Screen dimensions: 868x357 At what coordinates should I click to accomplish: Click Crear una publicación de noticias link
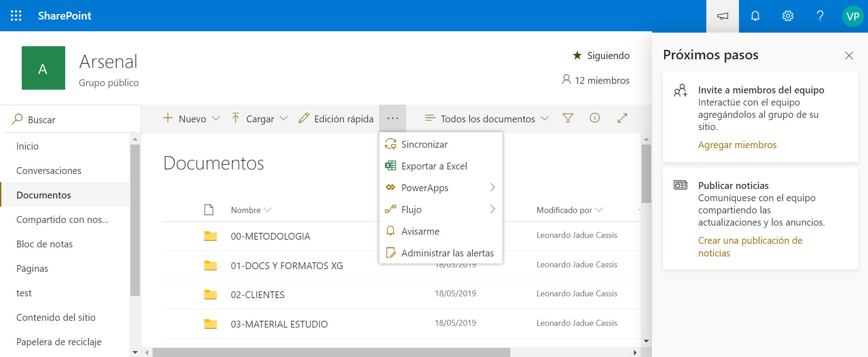(x=750, y=246)
